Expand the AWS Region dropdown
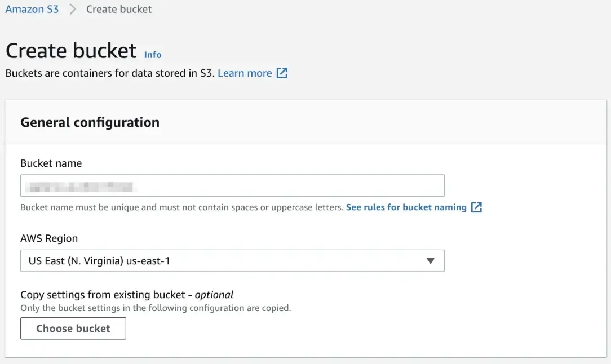The height and width of the screenshot is (364, 611). point(232,260)
